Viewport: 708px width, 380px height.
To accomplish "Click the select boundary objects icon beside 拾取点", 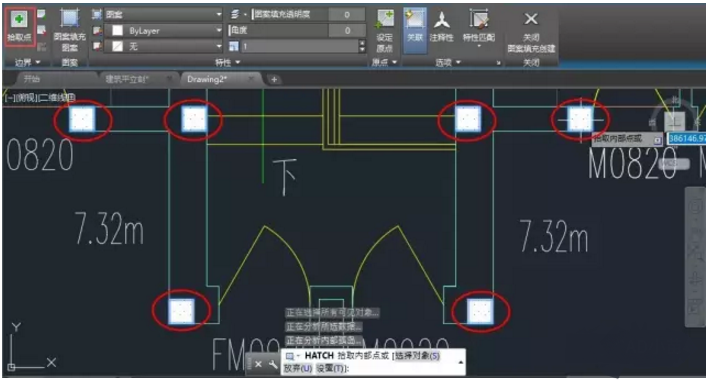I will point(41,14).
